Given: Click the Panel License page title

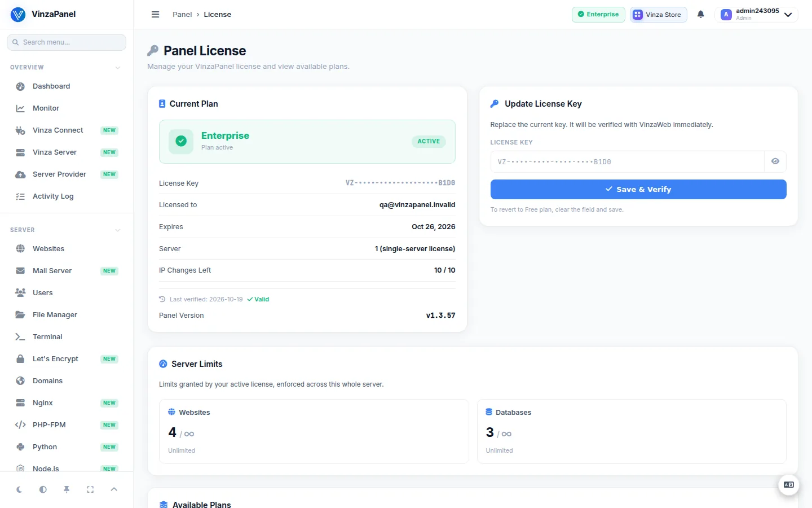Looking at the screenshot, I should 205,51.
